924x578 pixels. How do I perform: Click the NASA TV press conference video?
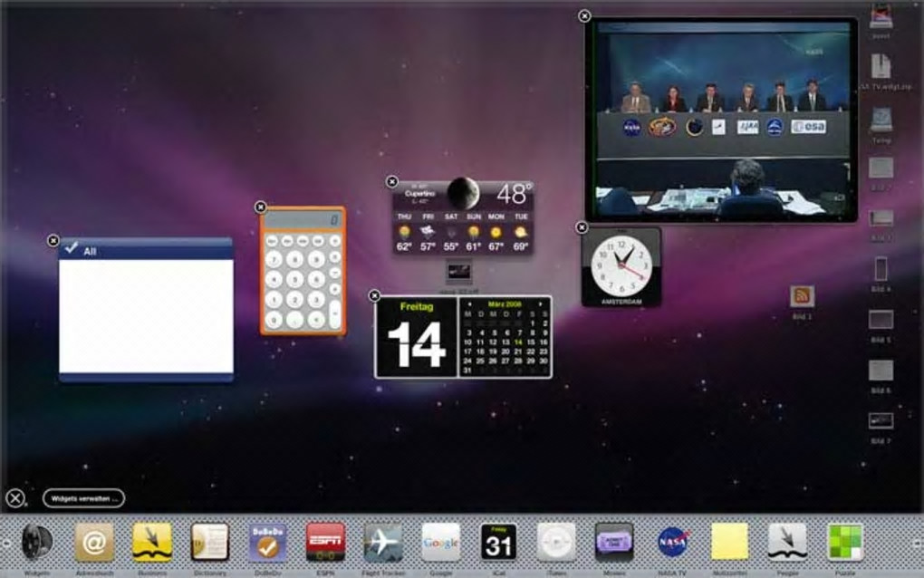pyautogui.click(x=721, y=120)
